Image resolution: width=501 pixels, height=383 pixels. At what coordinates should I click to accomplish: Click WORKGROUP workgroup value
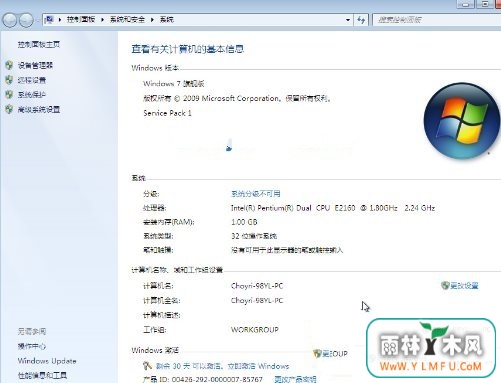click(255, 330)
